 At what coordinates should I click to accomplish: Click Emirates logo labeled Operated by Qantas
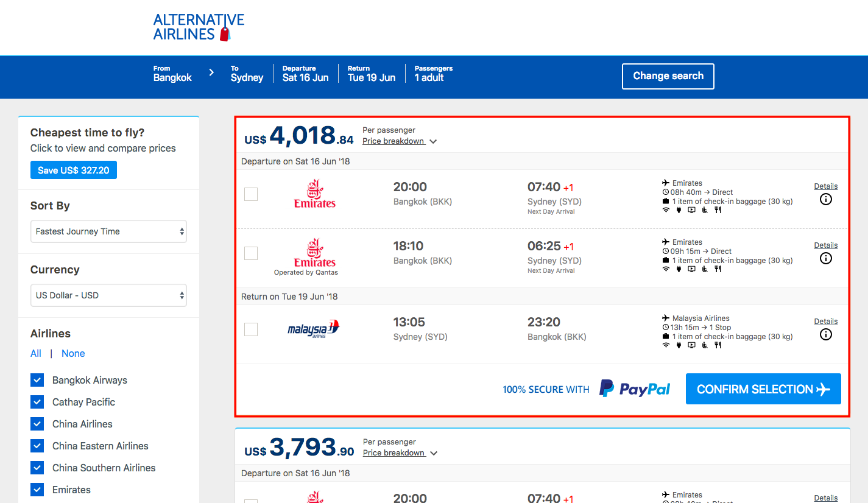pyautogui.click(x=315, y=253)
